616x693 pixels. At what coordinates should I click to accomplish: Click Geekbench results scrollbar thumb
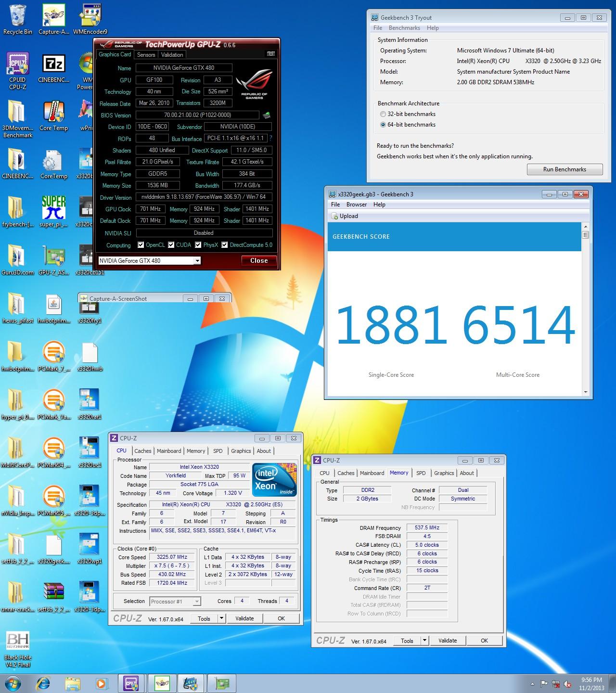[x=586, y=235]
